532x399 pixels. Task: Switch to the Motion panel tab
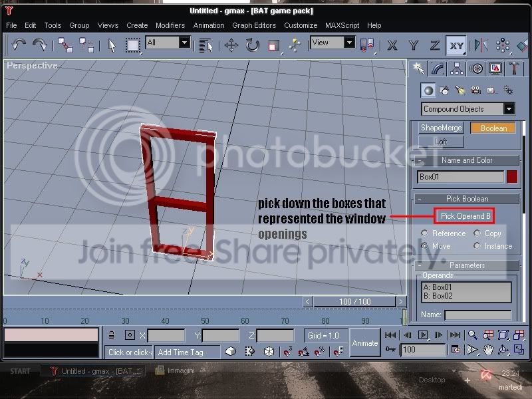pyautogui.click(x=476, y=68)
